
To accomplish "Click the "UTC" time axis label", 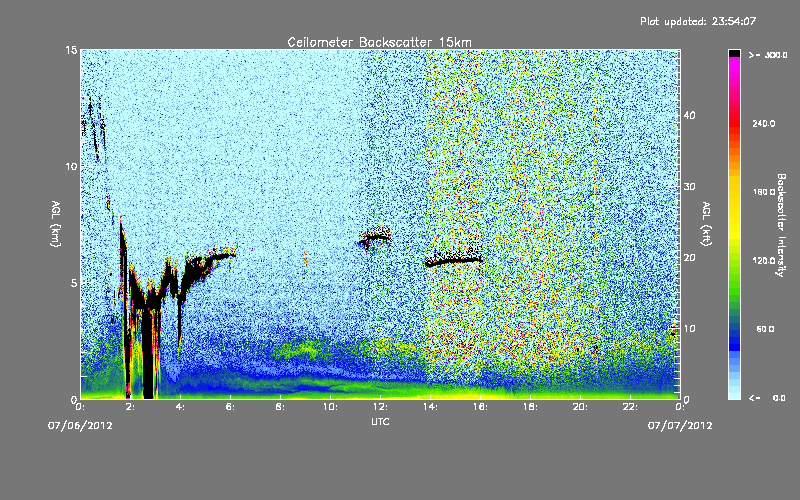I will click(380, 421).
